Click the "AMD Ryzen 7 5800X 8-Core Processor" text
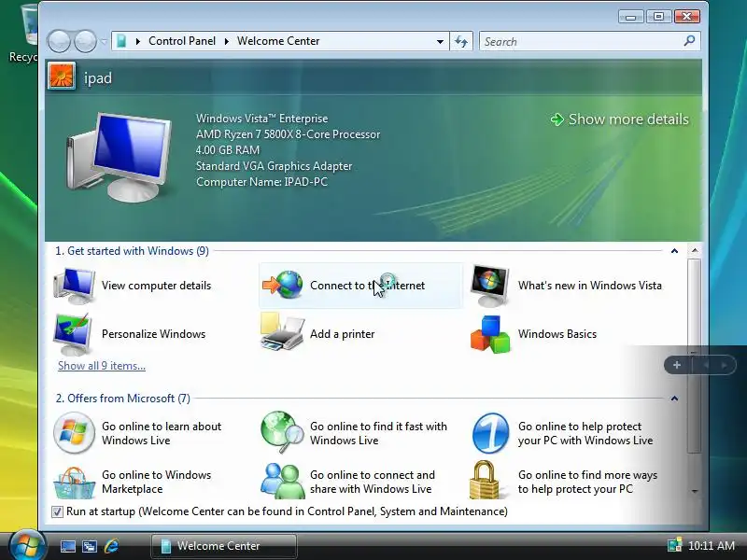 click(x=288, y=134)
